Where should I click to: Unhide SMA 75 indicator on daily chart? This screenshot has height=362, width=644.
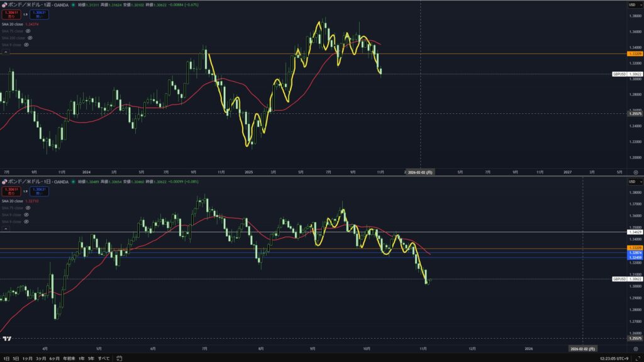28,208
